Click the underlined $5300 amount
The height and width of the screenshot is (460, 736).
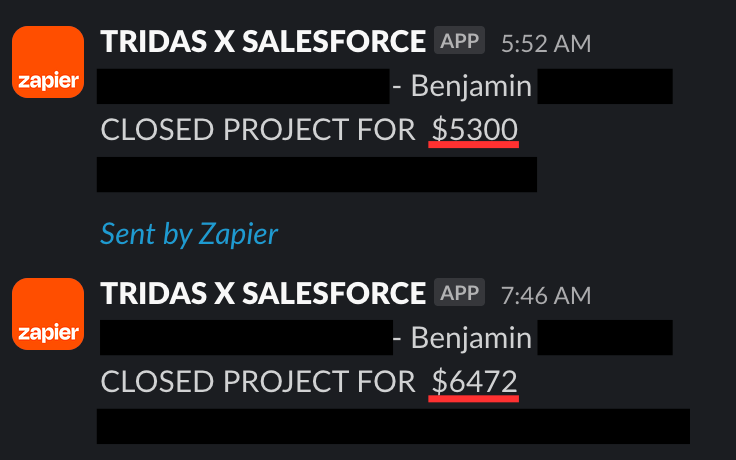pos(474,130)
